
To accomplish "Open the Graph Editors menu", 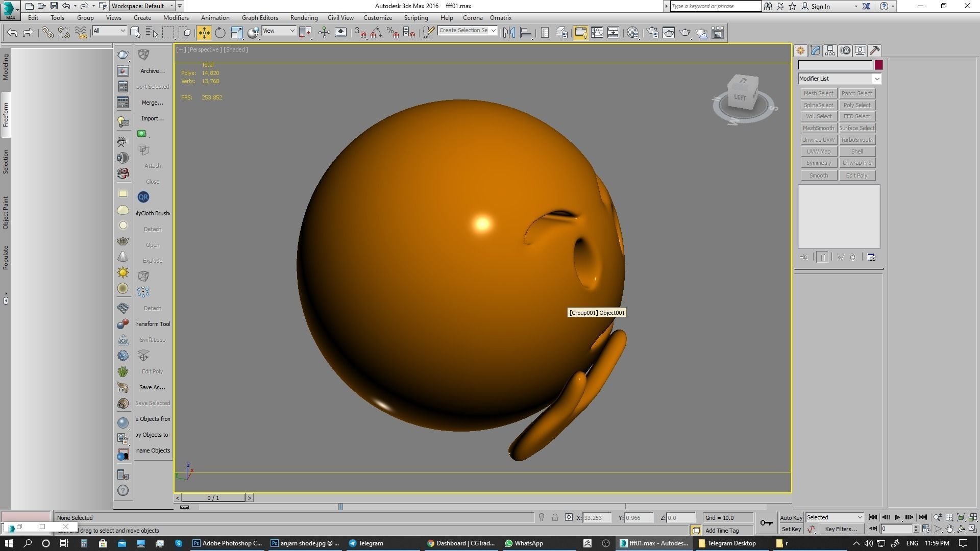I will (x=260, y=18).
